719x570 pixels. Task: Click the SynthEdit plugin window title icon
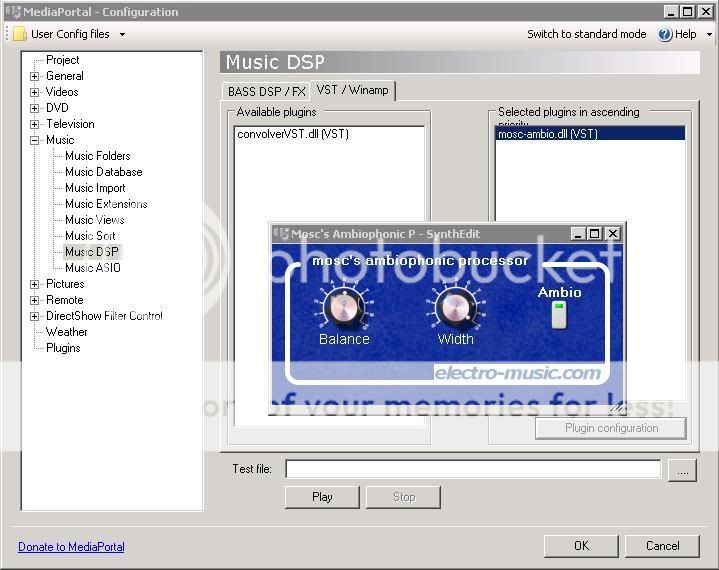[281, 234]
